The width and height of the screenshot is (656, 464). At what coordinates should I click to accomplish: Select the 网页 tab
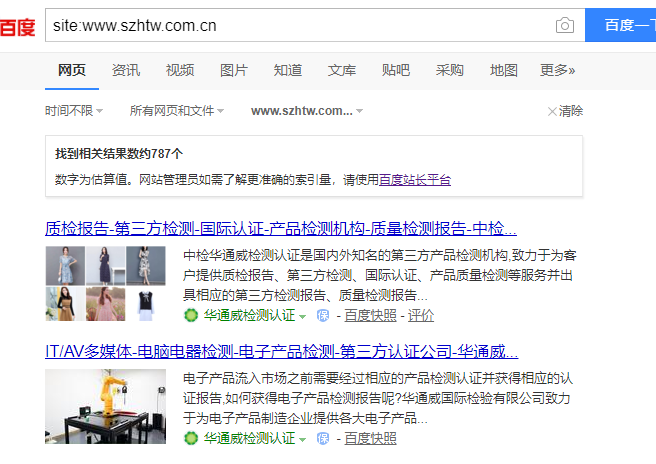72,70
